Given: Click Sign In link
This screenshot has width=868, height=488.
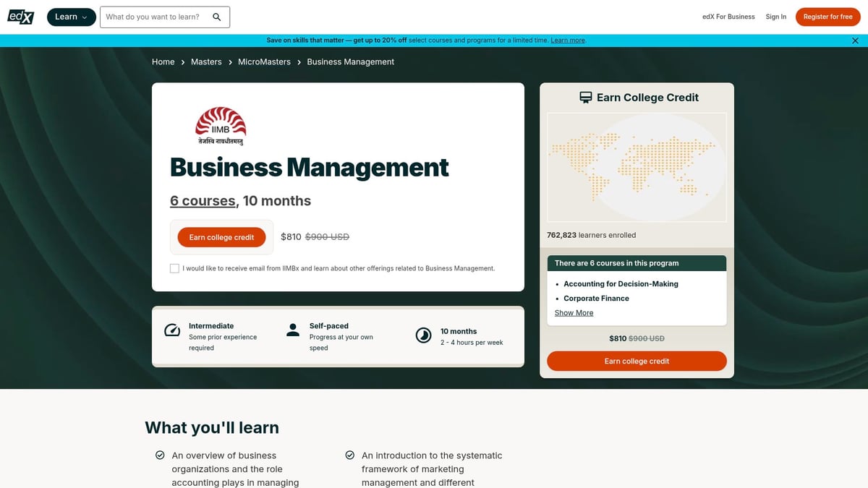Looking at the screenshot, I should tap(775, 17).
